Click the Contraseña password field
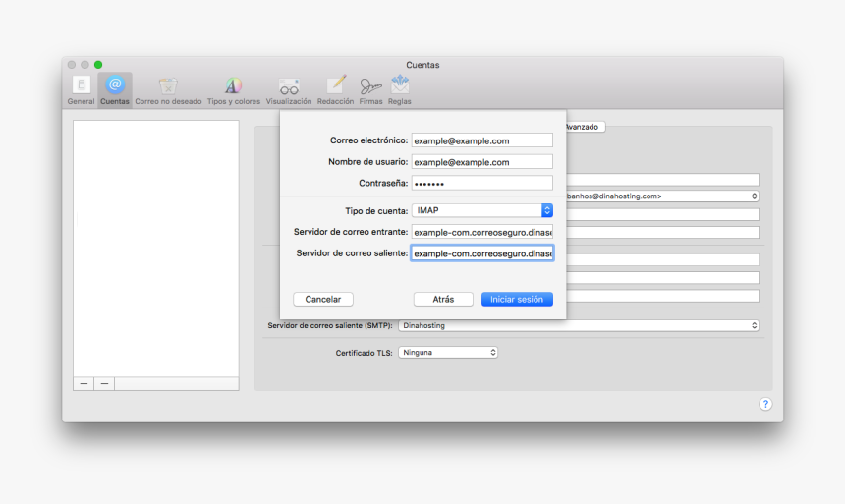Viewport: 845px width, 504px height. (x=482, y=184)
